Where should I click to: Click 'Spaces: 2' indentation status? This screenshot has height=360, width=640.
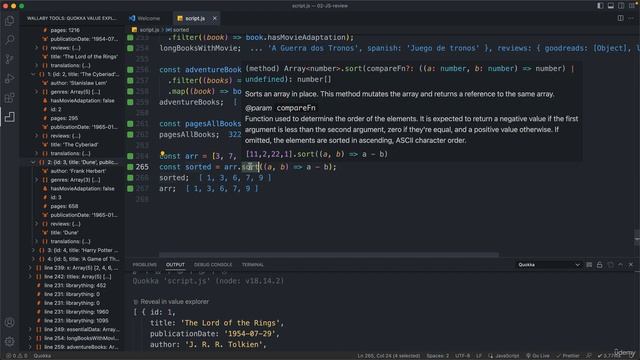tap(438, 356)
